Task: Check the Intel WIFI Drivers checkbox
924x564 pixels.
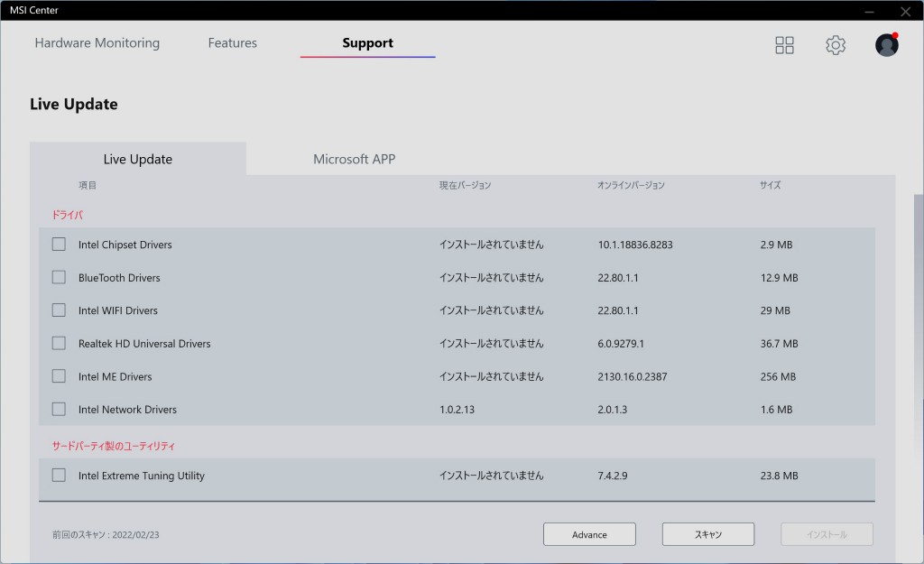Action: point(59,310)
